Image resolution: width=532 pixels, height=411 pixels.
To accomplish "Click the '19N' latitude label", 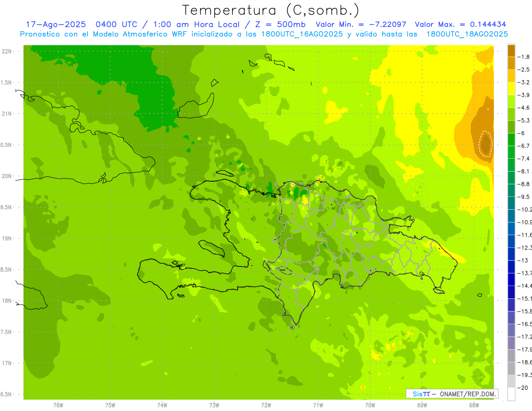I will [7, 239].
